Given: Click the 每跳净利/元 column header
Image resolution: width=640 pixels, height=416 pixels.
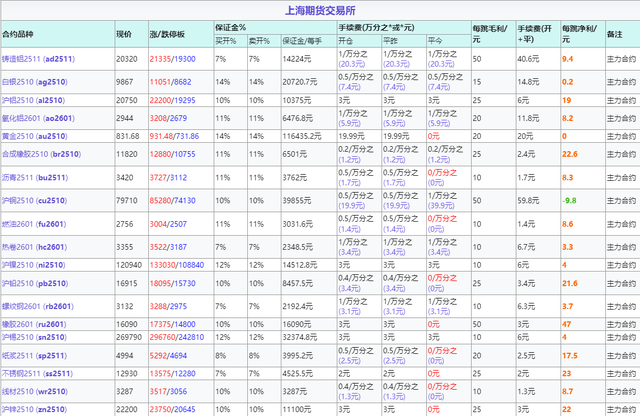Looking at the screenshot, I should [x=580, y=34].
